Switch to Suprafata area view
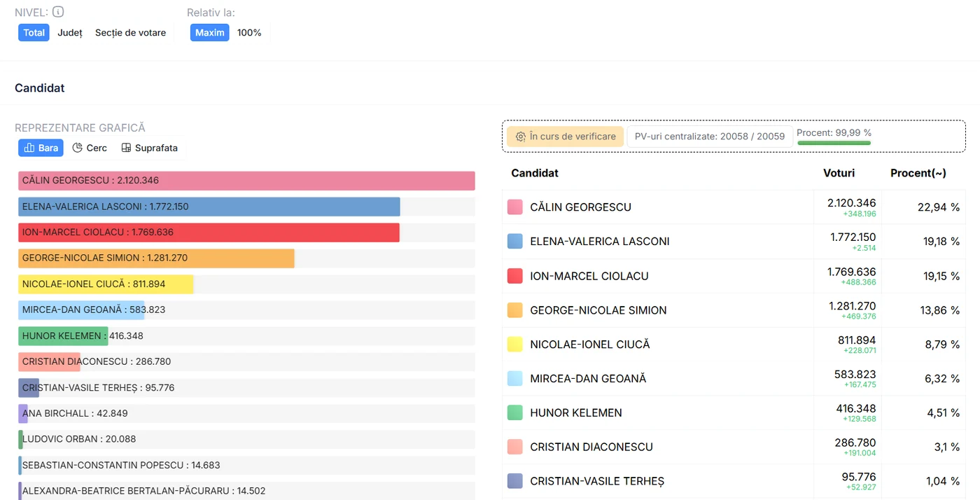Viewport: 980px width, 500px height. (x=149, y=148)
